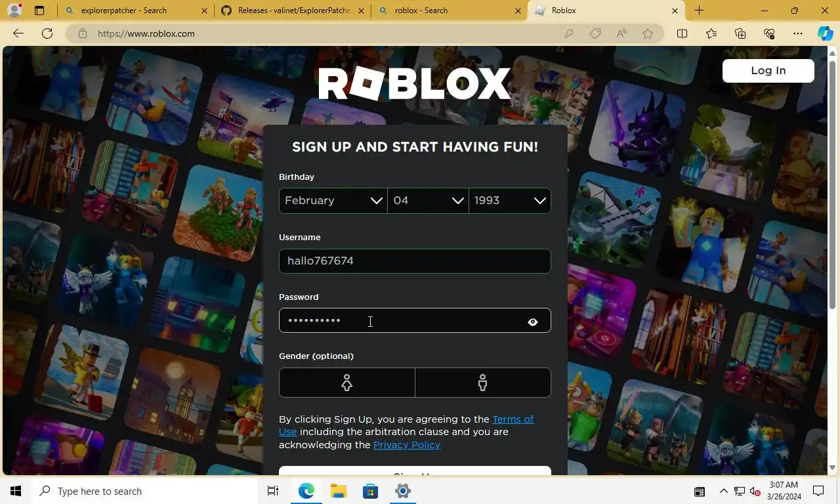This screenshot has width=840, height=504.
Task: Open the Favorites list
Action: (711, 33)
